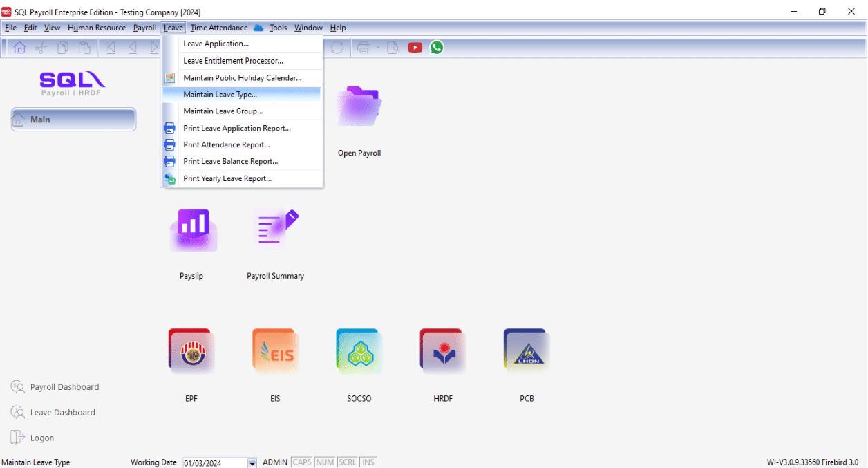Select Maintain Leave Type menu entry
868x468 pixels.
pyautogui.click(x=220, y=95)
